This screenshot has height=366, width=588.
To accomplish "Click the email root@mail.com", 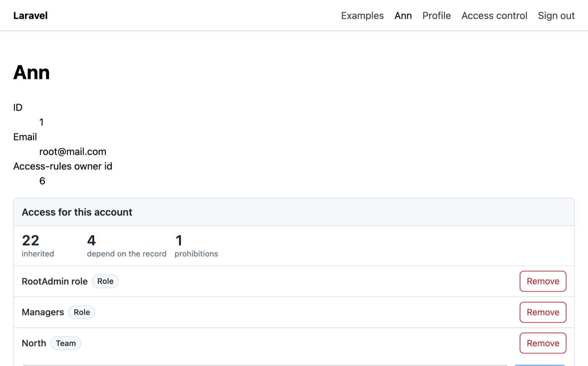I will click(x=73, y=152).
